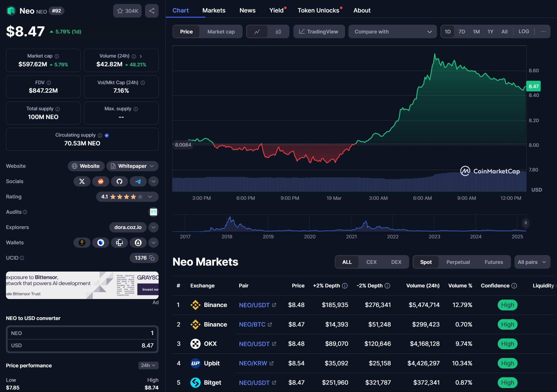Toggle chart to Market cap view
Screen dimensions: 557x392
coord(221,32)
